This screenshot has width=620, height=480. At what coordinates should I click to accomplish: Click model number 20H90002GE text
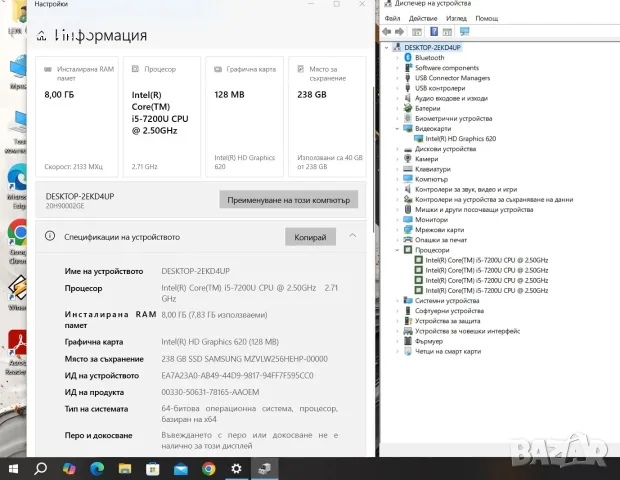tap(65, 206)
